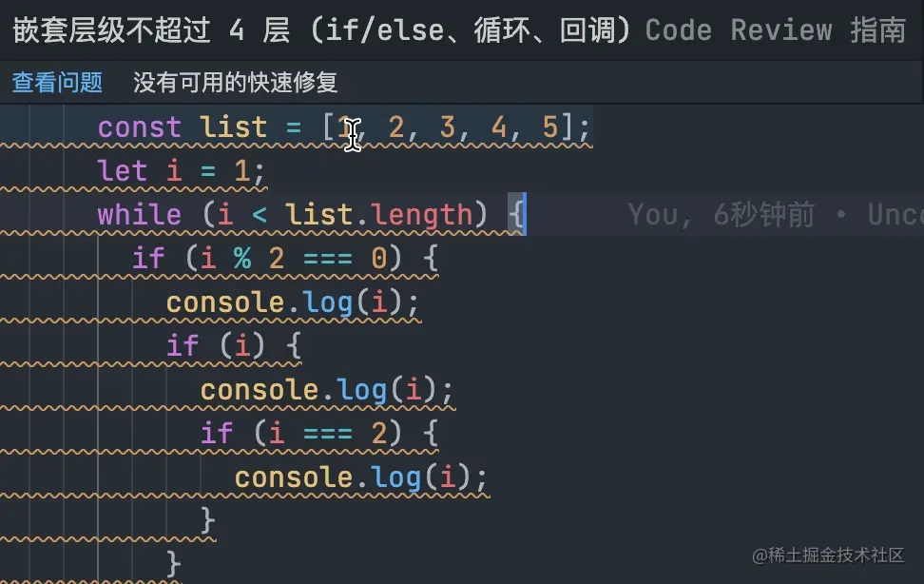Click the 'list' variable in the const declaration
The image size is (924, 584).
point(234,127)
